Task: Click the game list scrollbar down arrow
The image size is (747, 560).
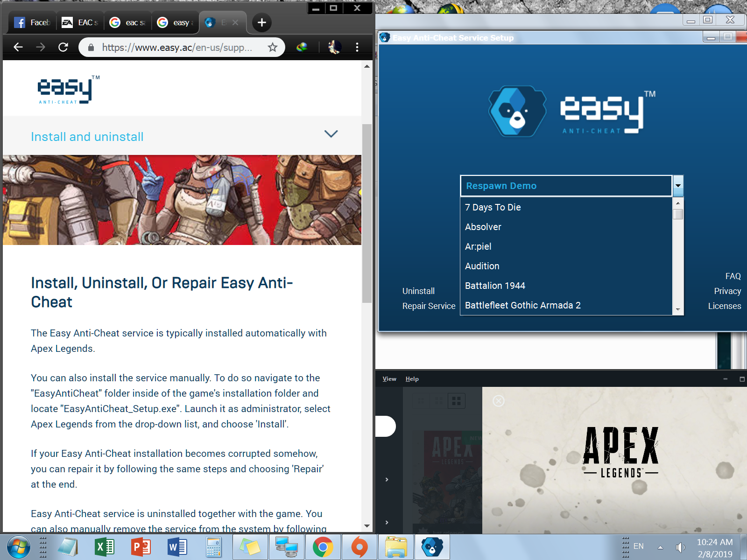Action: 678,309
